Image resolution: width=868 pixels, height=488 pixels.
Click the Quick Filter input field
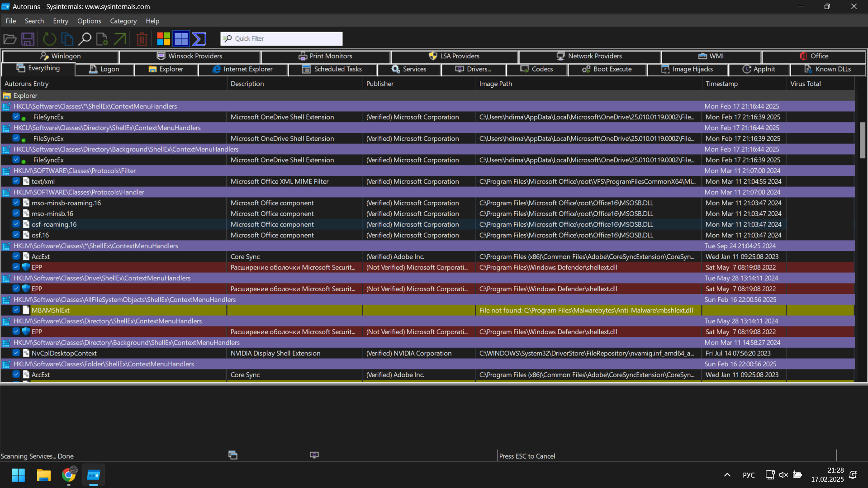click(x=281, y=38)
